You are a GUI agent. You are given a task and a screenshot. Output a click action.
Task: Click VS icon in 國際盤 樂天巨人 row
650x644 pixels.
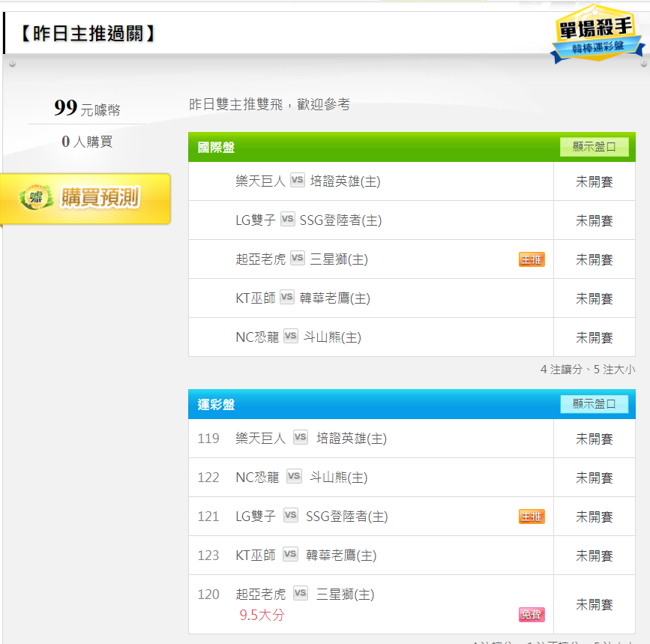[x=297, y=180]
